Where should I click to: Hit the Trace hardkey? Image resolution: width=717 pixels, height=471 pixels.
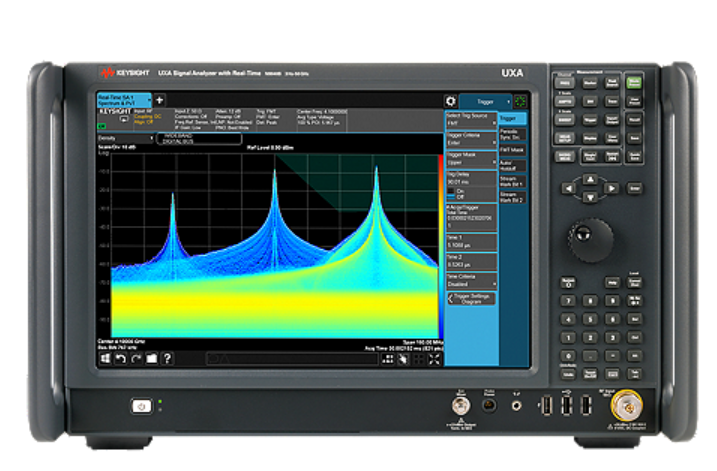pos(612,102)
